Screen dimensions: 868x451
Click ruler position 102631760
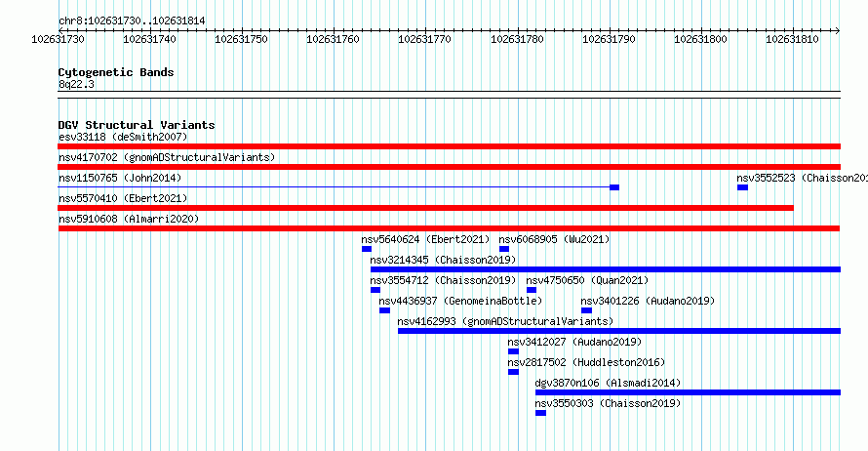[334, 39]
